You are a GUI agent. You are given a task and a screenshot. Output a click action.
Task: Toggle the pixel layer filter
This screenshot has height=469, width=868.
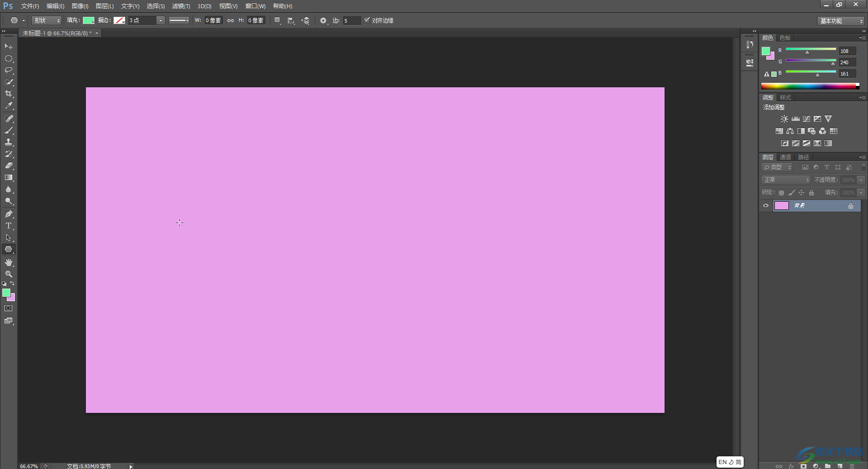(805, 167)
